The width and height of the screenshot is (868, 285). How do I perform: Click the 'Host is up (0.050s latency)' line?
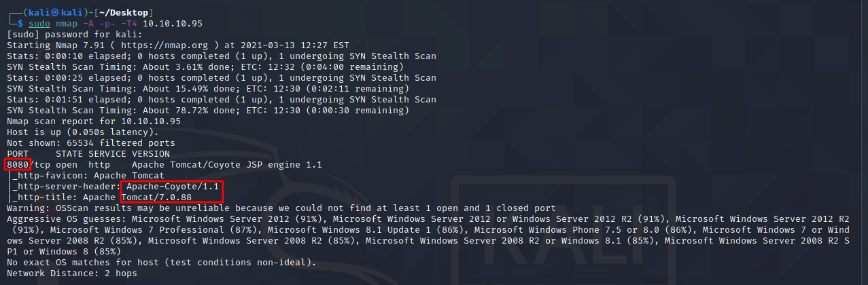[82, 132]
